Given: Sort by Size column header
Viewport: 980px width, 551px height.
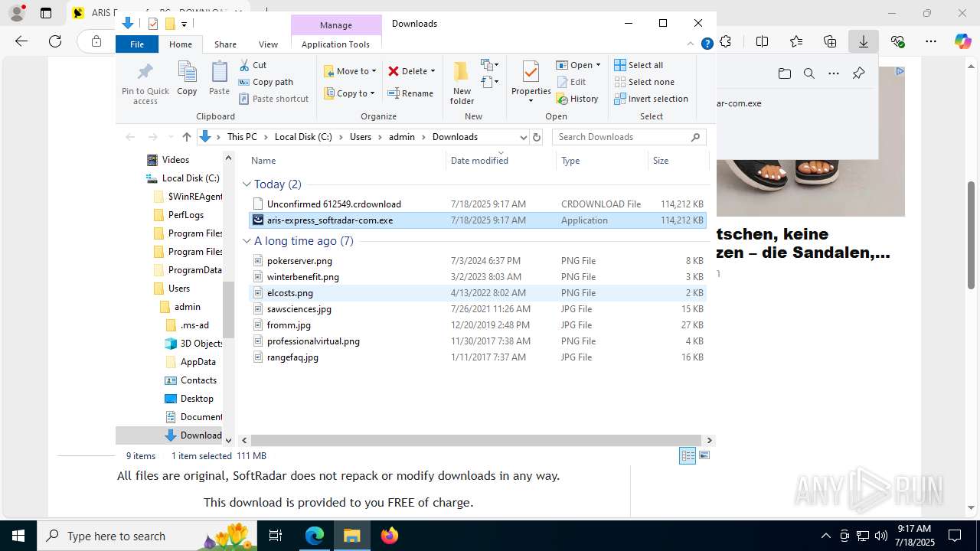Looking at the screenshot, I should tap(661, 161).
